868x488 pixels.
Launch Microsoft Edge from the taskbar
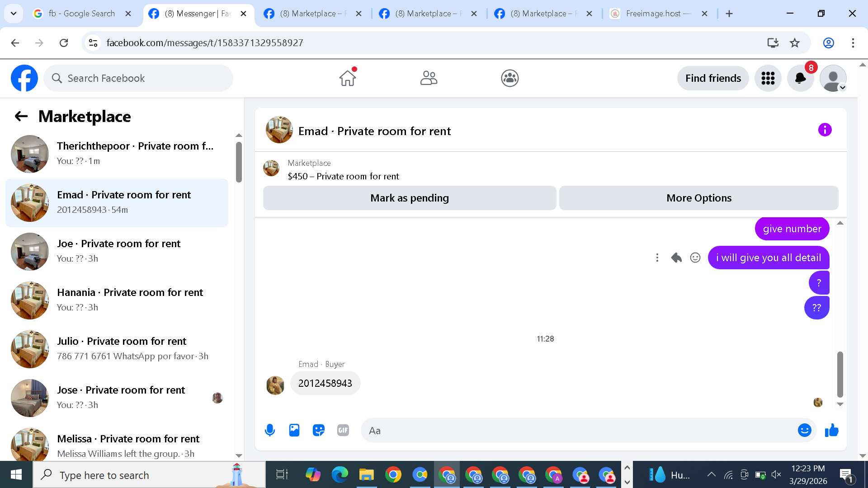click(340, 474)
